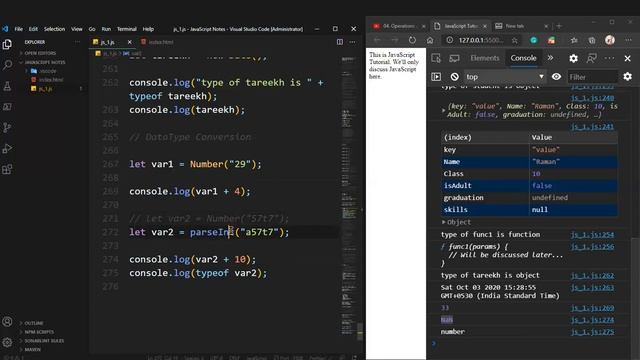Open the Run menu
640x360 pixels.
click(106, 29)
